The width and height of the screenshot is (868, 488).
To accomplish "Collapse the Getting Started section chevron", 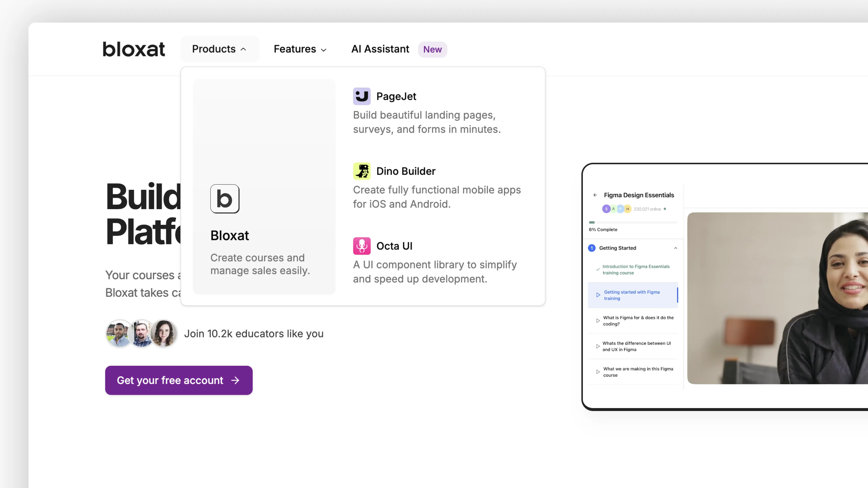I will (x=675, y=248).
